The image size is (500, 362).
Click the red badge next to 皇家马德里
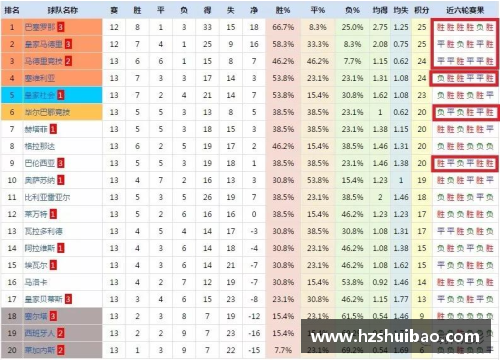pos(68,44)
